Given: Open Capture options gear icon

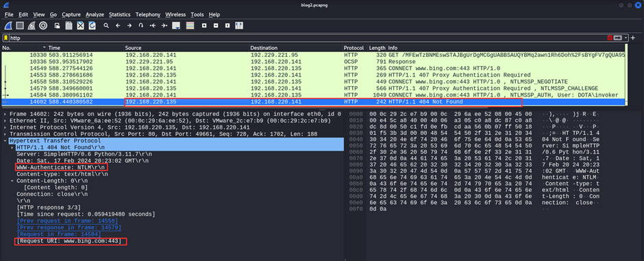Looking at the screenshot, I should 43,25.
